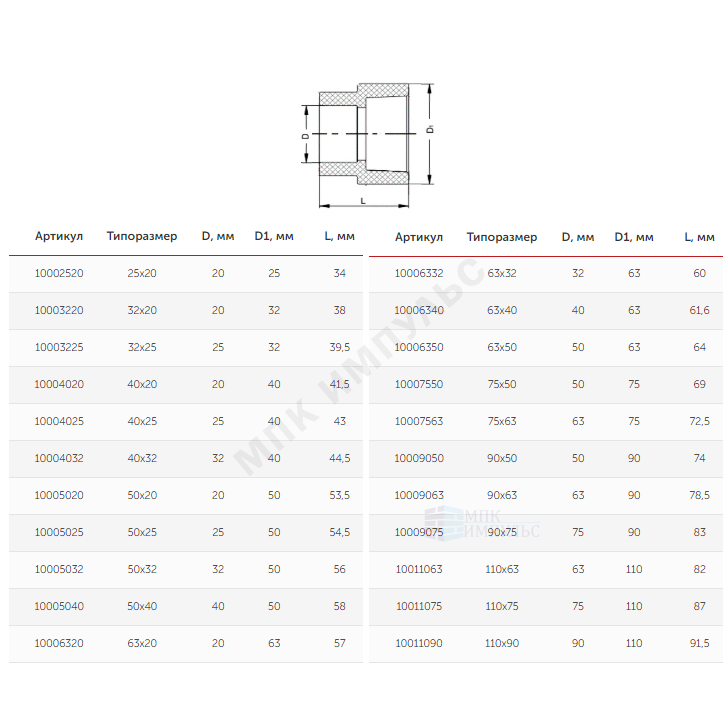Click the right table Типоразмер header
728x728 pixels.
(x=502, y=237)
